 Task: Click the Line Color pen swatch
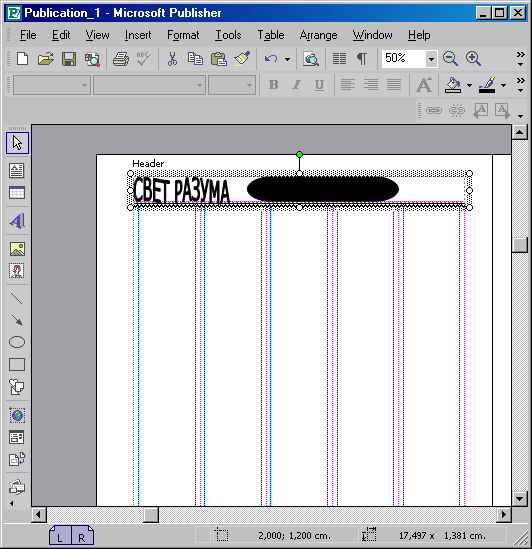coord(487,85)
